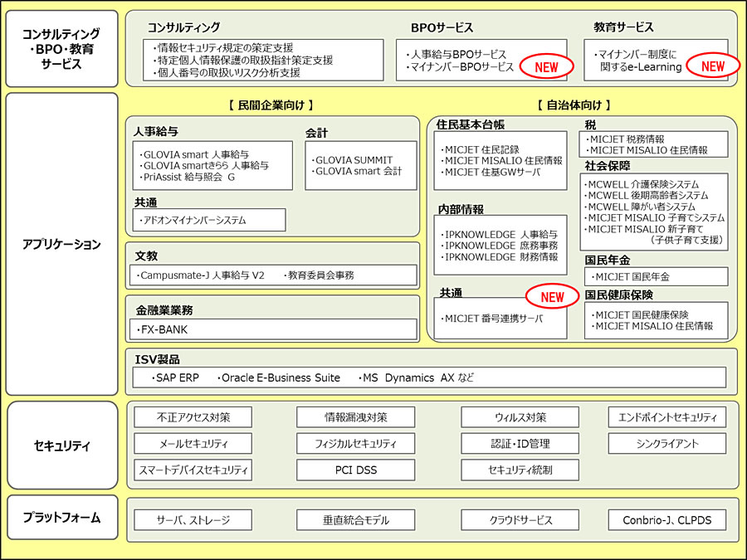
Task: Select the 垂直統合モデル box
Action: pos(355,520)
